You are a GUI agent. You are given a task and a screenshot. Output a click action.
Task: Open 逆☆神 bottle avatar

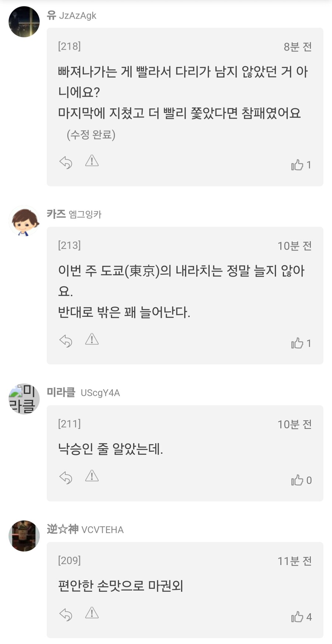coord(24,536)
